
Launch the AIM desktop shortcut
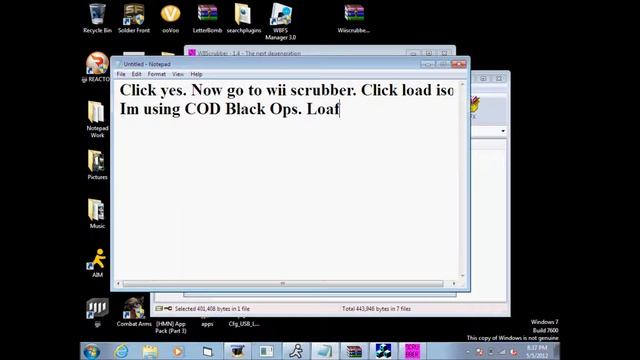[97, 263]
